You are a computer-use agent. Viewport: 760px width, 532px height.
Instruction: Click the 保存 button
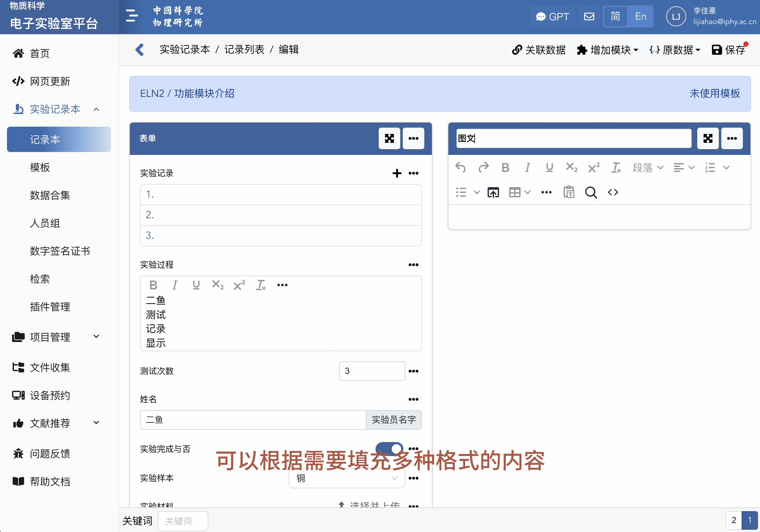[728, 50]
